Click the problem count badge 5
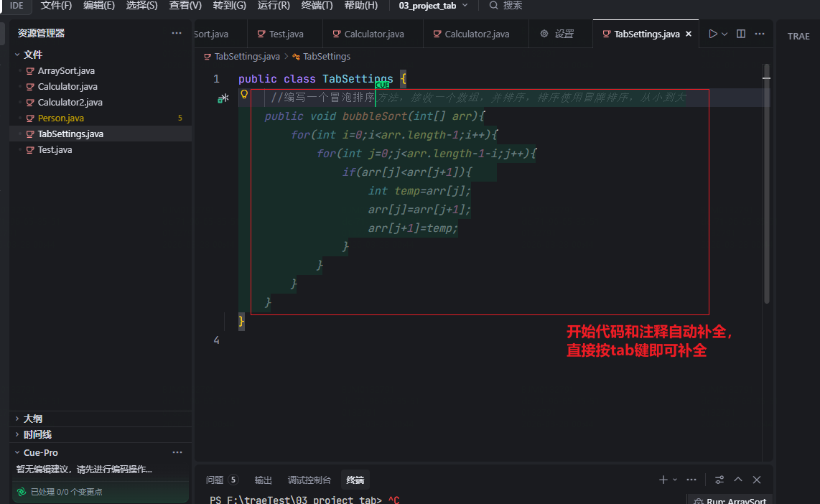820x504 pixels. click(x=233, y=480)
